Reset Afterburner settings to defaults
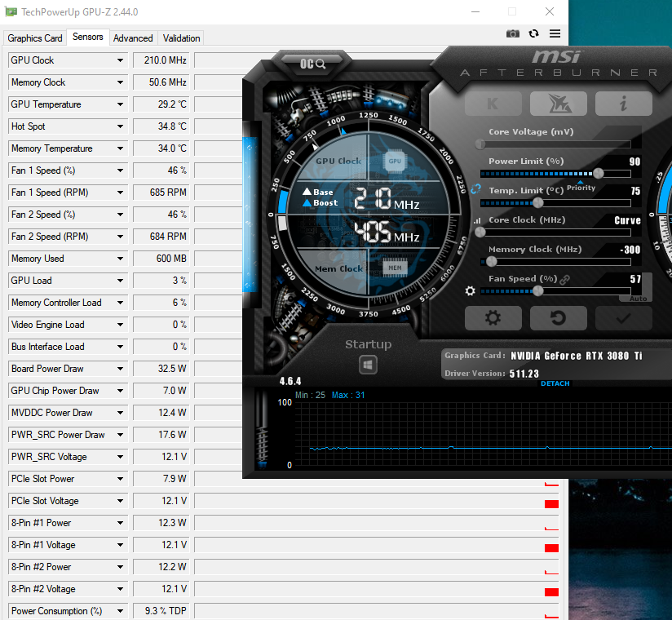 point(559,318)
